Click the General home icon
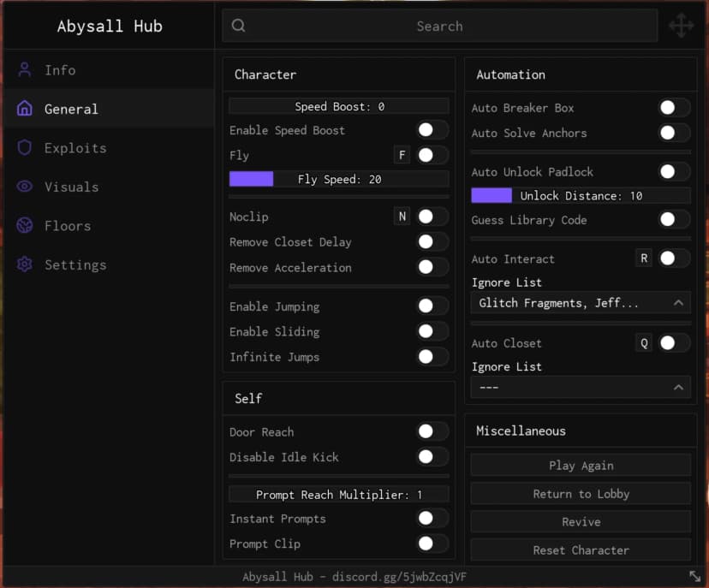The height and width of the screenshot is (588, 709). point(25,109)
